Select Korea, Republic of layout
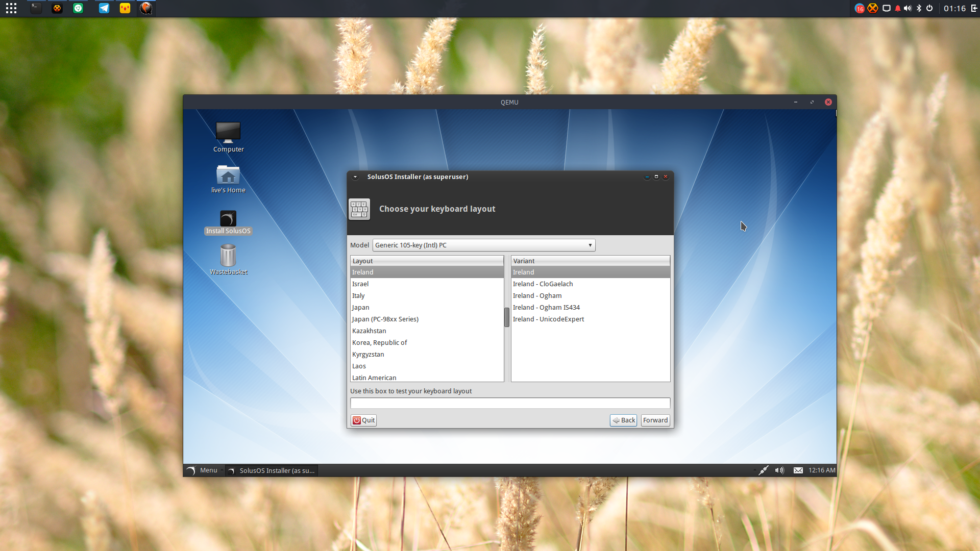 pos(427,343)
